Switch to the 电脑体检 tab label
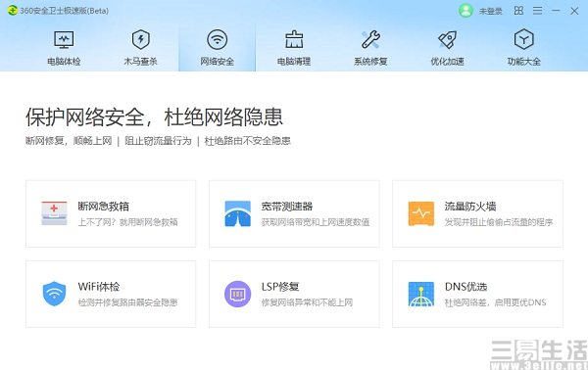Screen dimensions: 588x370 [64, 62]
